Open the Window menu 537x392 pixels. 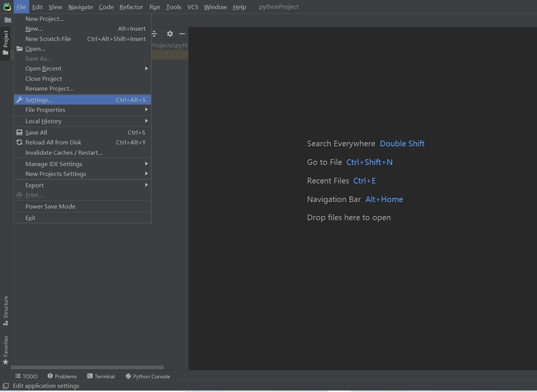(215, 7)
